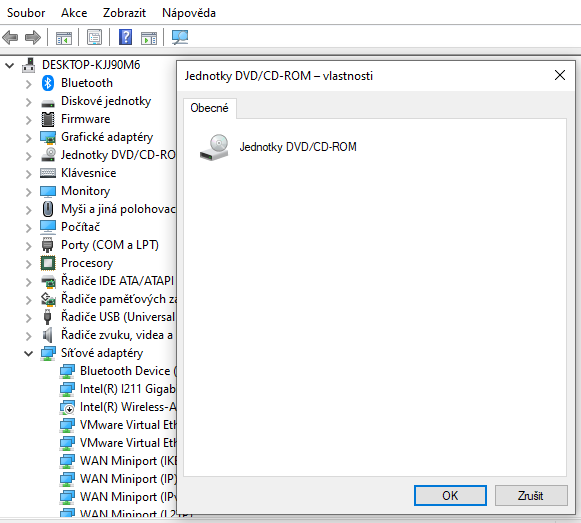
Task: Expand the Procesory category
Action: 29,264
